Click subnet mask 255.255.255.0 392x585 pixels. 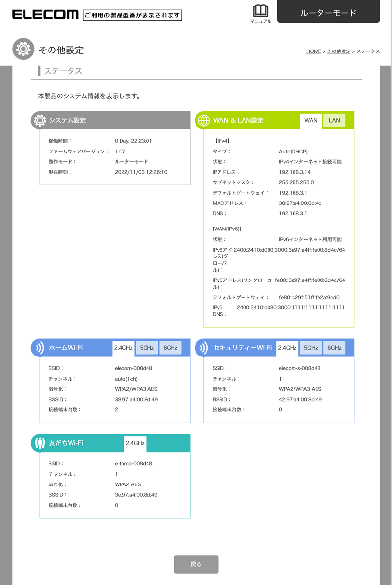[296, 183]
